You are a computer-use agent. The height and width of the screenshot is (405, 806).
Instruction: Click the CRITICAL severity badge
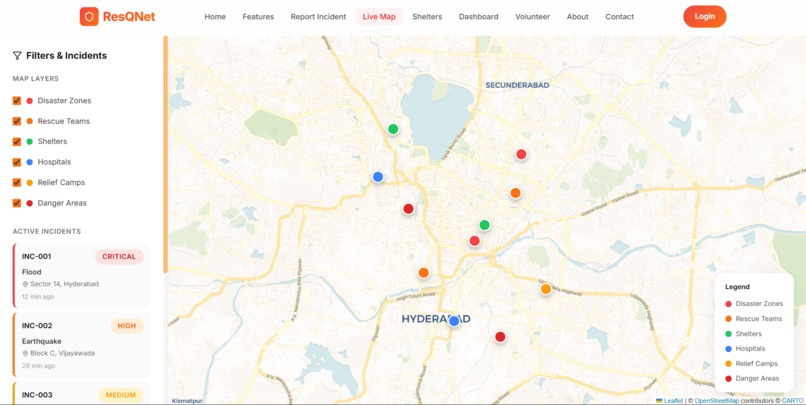tap(119, 256)
